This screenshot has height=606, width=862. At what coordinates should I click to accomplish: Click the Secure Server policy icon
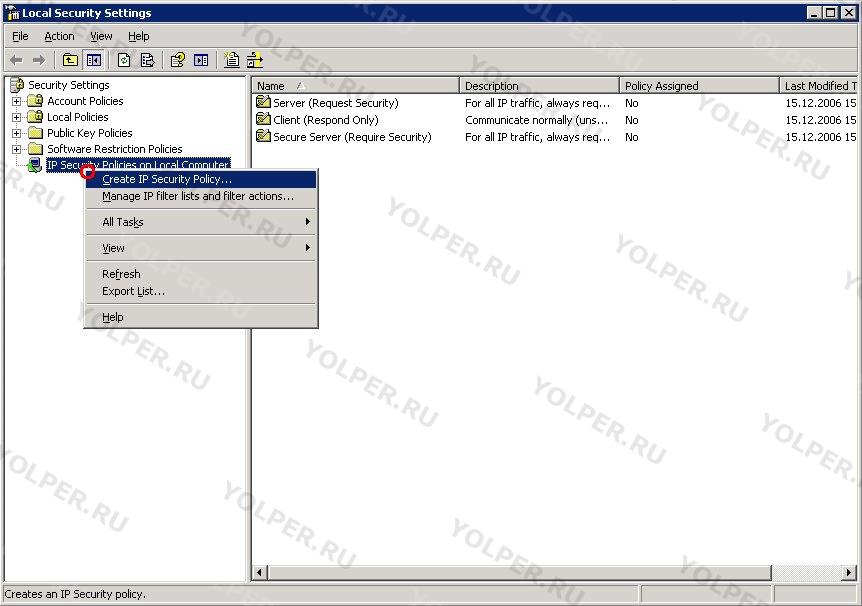(263, 137)
